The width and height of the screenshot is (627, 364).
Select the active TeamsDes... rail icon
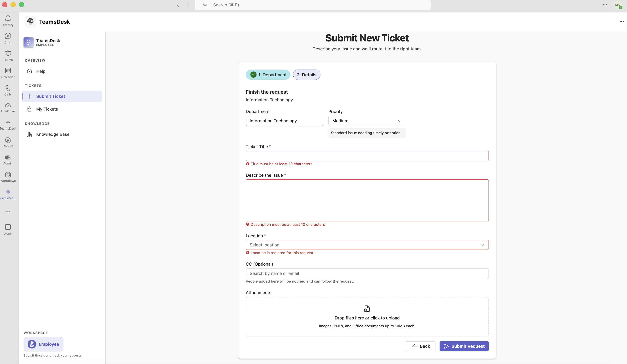(x=8, y=192)
